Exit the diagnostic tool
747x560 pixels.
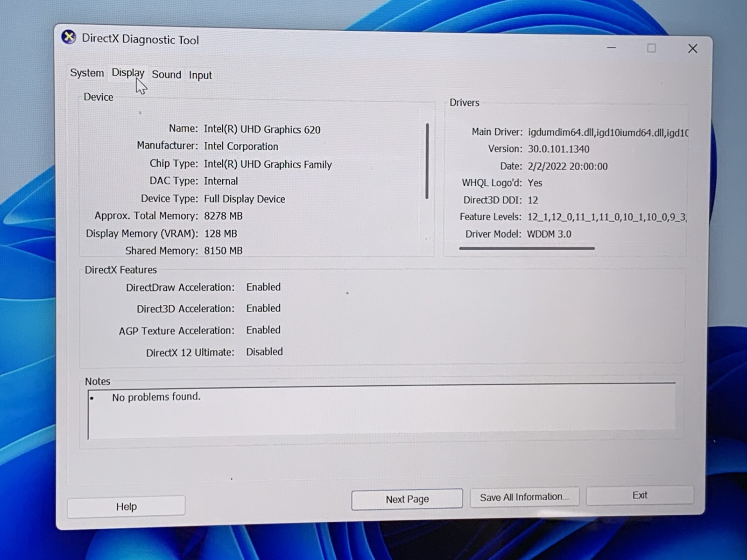640,495
